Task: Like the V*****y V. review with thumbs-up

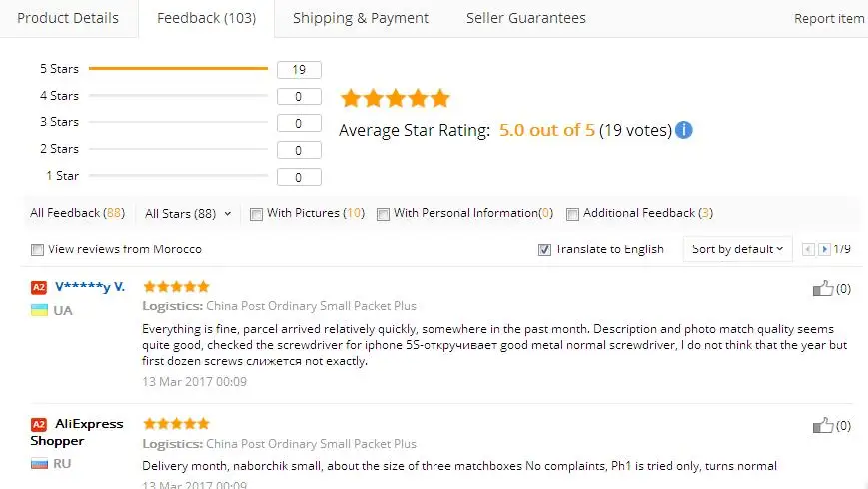Action: [x=823, y=288]
